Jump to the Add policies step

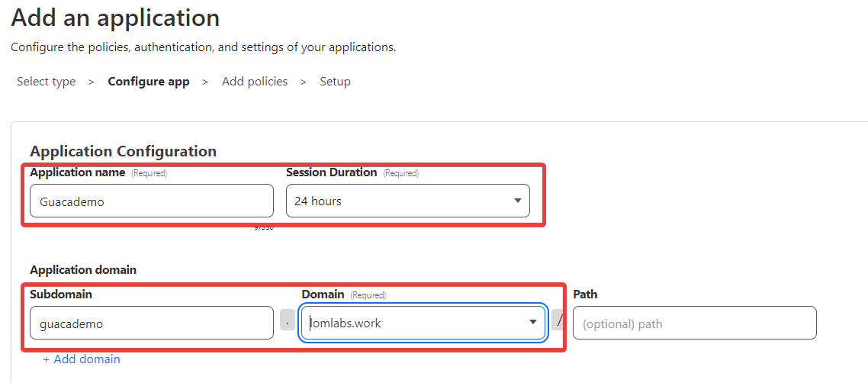coord(255,82)
